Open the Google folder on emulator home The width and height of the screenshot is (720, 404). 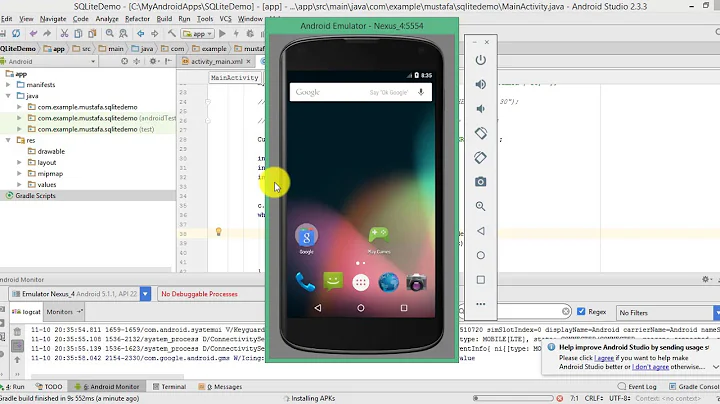coord(306,239)
